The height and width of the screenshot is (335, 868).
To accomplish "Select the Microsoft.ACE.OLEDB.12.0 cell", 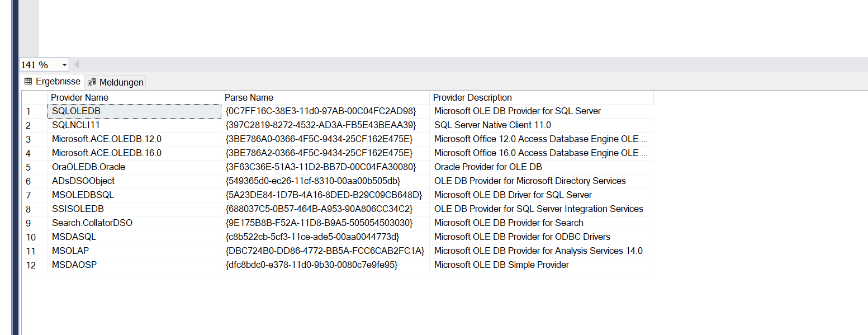I will (x=134, y=139).
